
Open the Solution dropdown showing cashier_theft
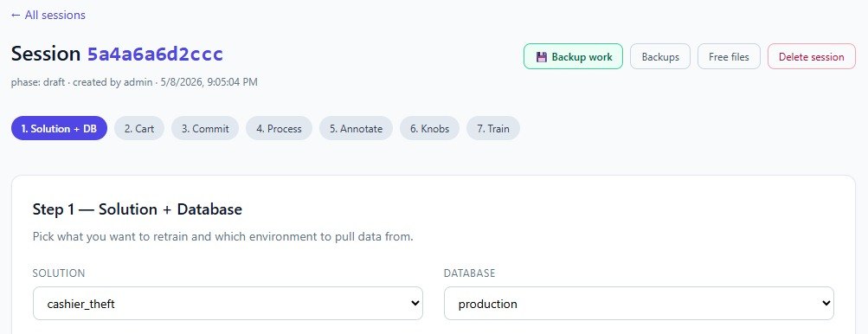(228, 303)
